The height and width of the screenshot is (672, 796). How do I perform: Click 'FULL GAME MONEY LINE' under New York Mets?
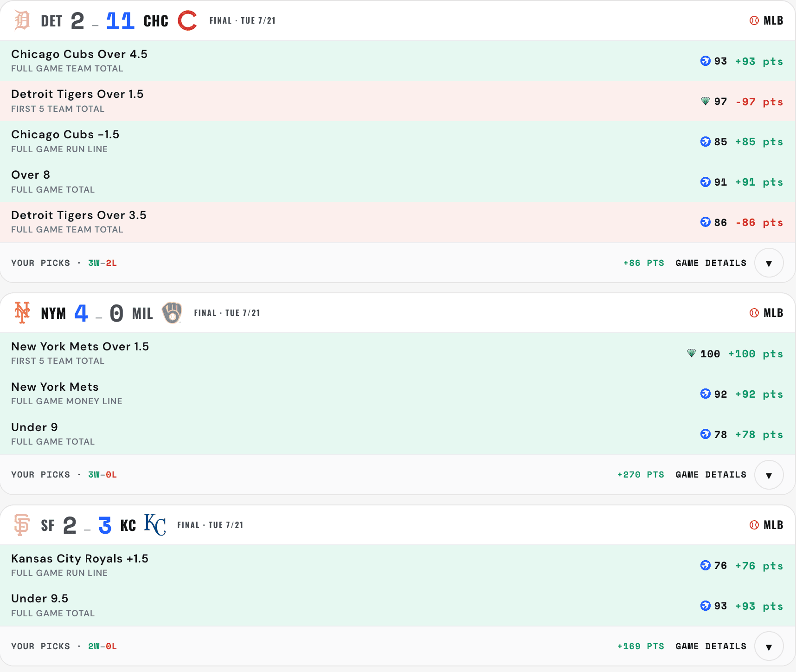[x=67, y=401]
